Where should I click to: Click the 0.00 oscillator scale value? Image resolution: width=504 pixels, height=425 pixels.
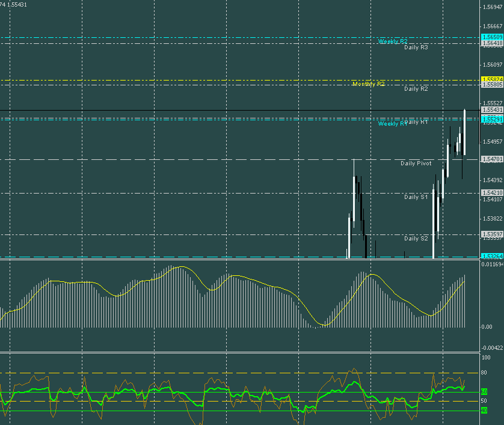(x=487, y=327)
